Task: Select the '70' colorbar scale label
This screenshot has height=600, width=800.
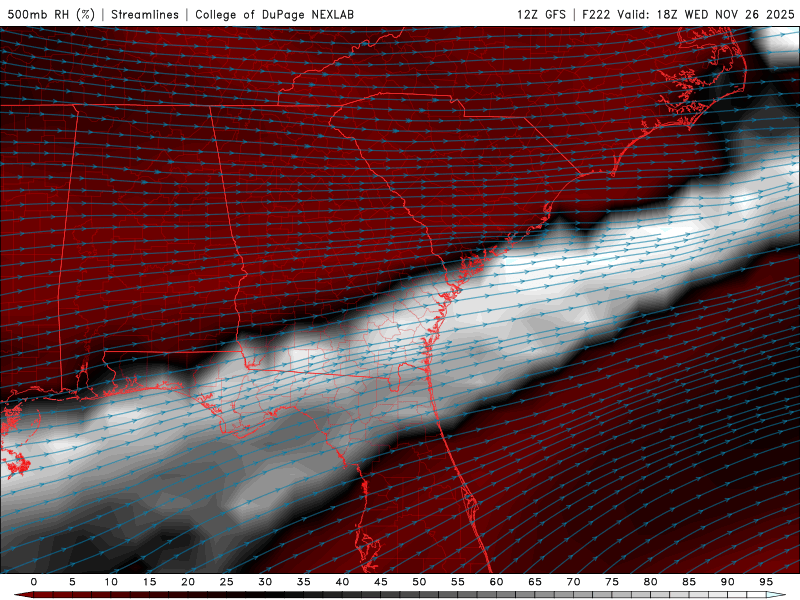Action: [x=573, y=582]
